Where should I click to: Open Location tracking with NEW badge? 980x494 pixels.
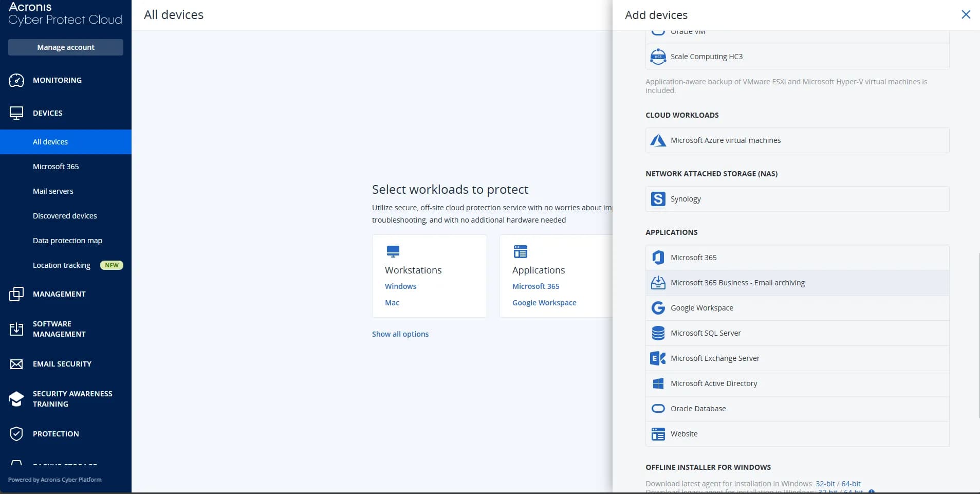62,265
